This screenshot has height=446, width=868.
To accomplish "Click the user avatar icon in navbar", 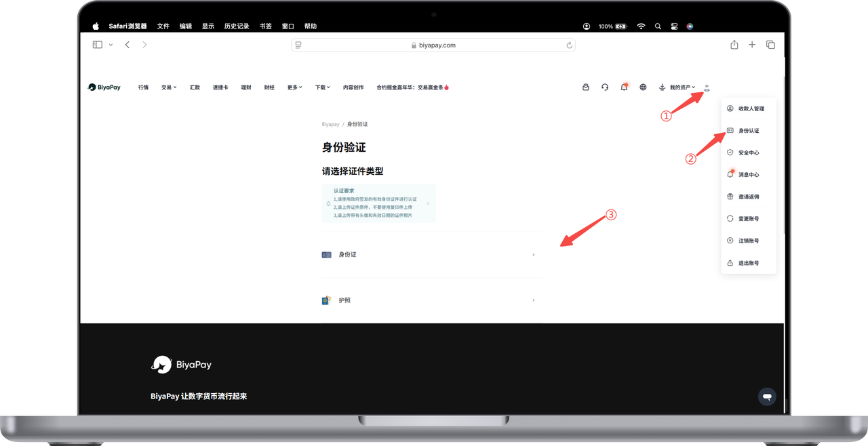I will click(707, 87).
